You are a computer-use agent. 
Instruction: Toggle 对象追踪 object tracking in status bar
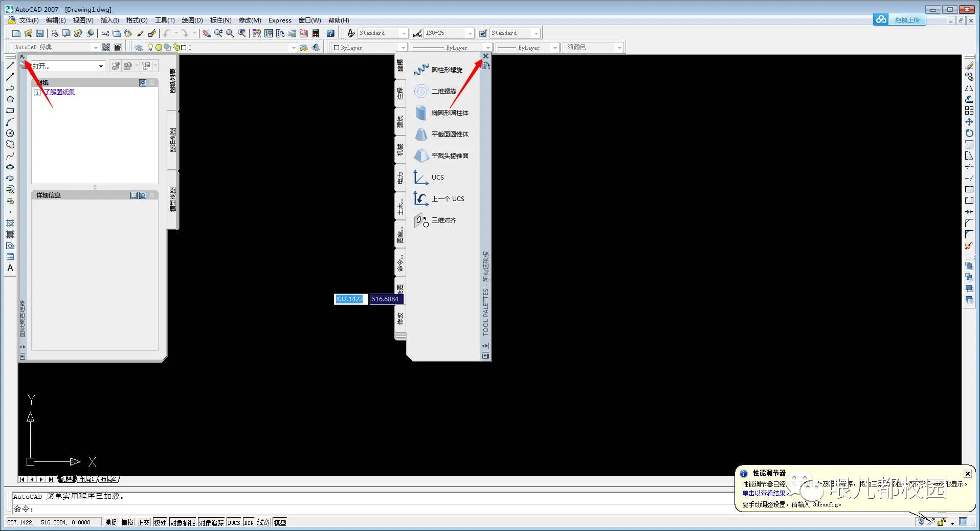coord(211,522)
